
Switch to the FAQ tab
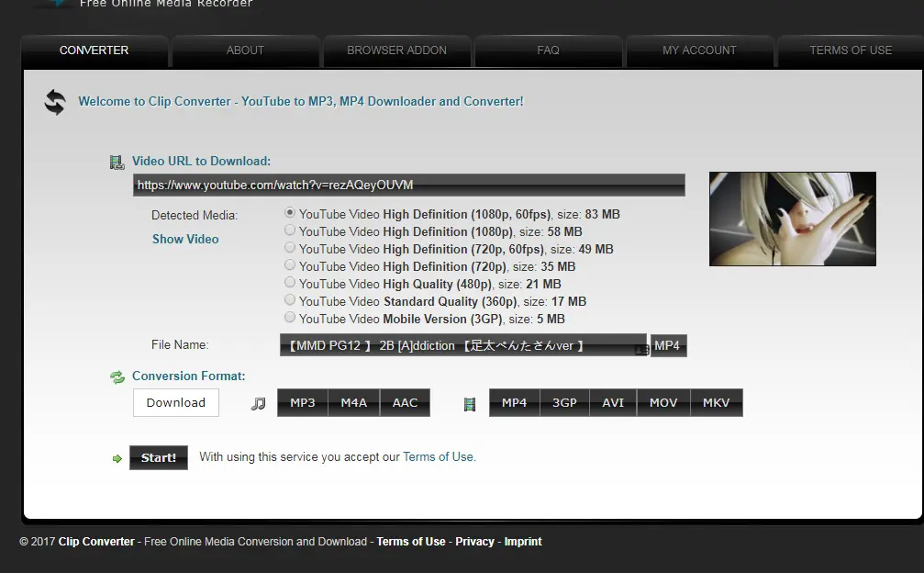click(x=548, y=51)
